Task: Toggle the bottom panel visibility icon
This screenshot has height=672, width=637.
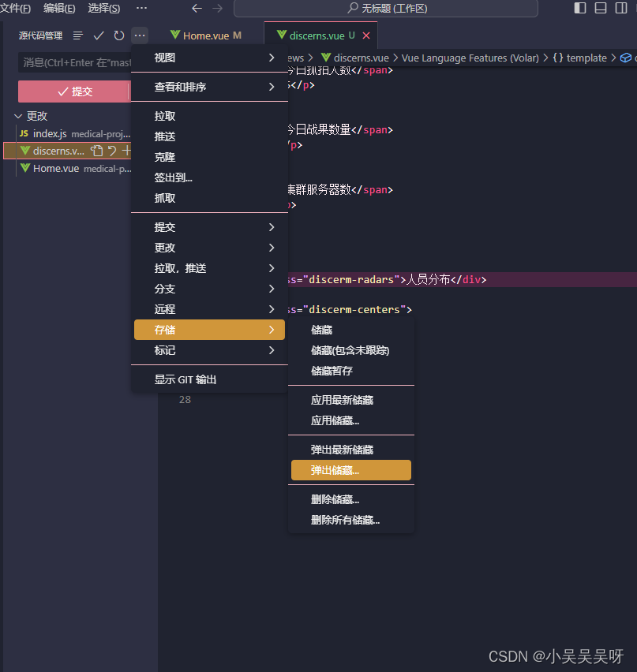Action: tap(602, 8)
